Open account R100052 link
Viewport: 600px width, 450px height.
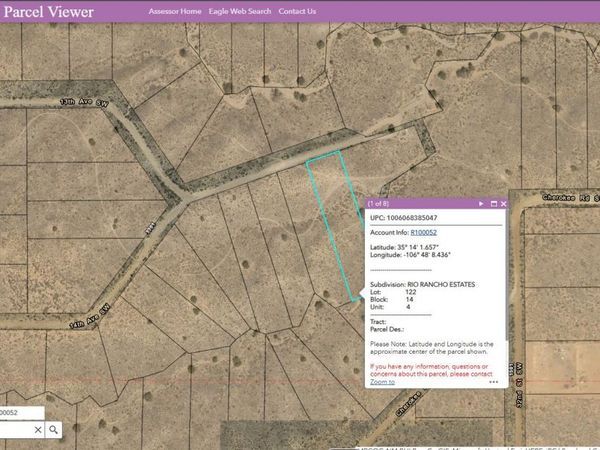pos(424,232)
